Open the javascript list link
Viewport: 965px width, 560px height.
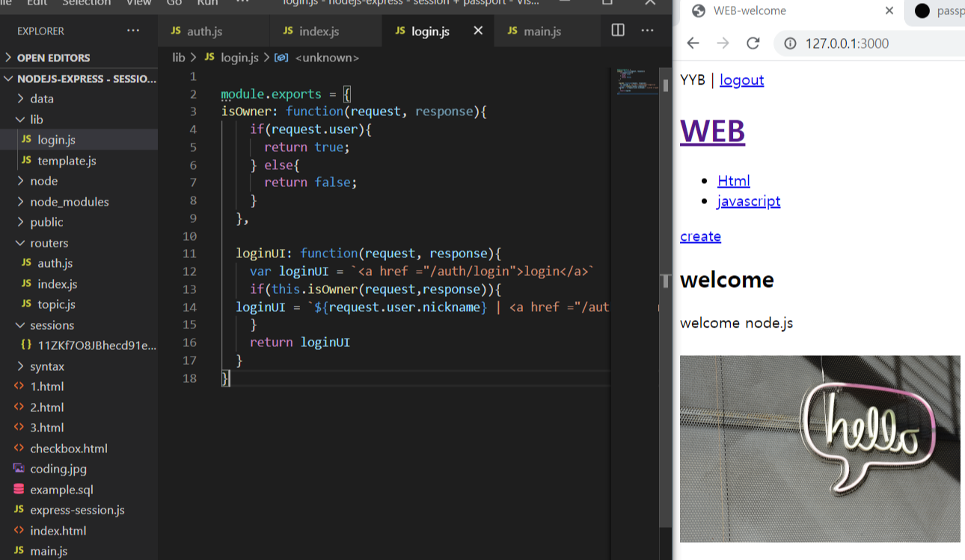coord(748,201)
